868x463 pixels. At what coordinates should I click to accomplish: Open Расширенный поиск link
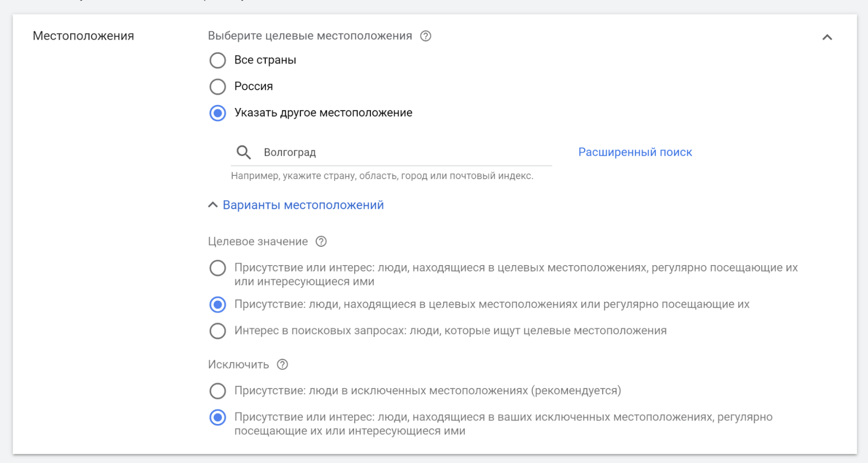point(635,152)
